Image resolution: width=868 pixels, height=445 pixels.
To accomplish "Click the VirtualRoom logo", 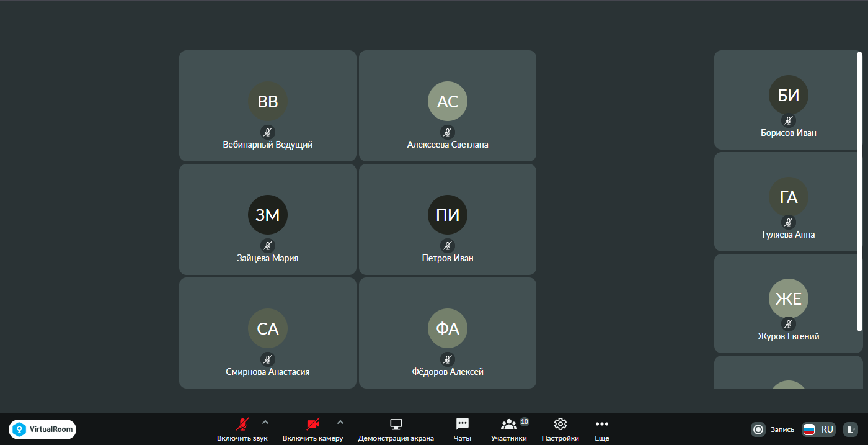I will (x=43, y=429).
